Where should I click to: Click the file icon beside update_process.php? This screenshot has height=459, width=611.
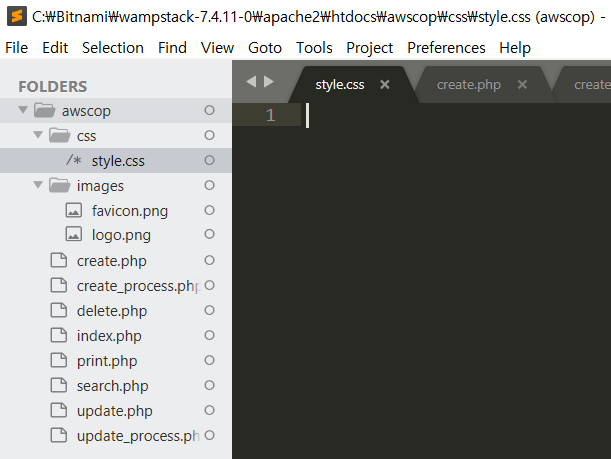(x=59, y=435)
